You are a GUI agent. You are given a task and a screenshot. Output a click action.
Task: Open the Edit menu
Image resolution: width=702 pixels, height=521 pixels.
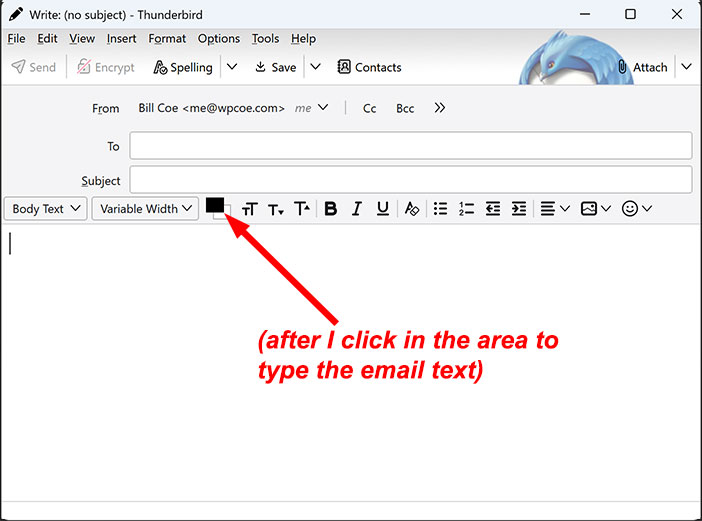[x=47, y=39]
